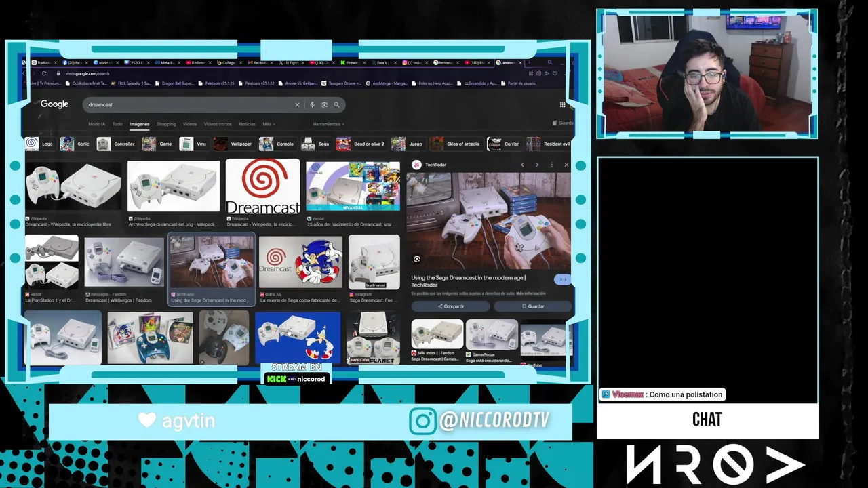The height and width of the screenshot is (488, 868).
Task: Select the Consola suggestion chip
Action: [277, 144]
